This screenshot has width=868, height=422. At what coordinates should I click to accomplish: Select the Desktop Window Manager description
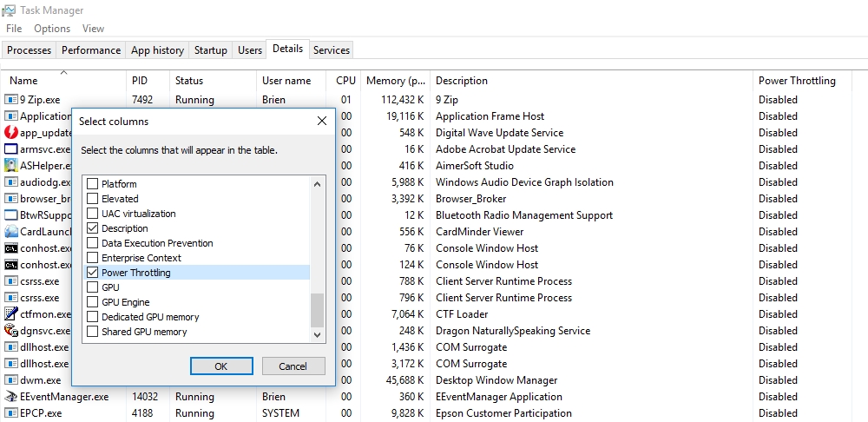coord(496,380)
